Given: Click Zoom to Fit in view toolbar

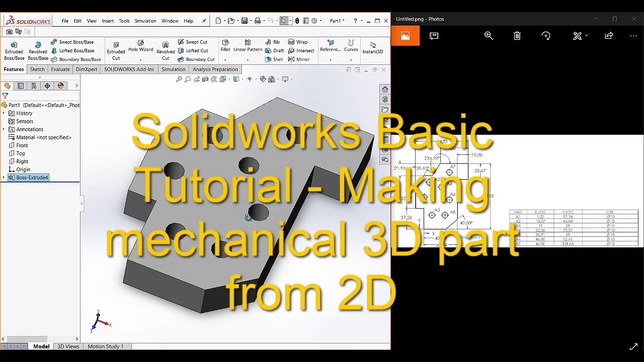Looking at the screenshot, I should tap(179, 79).
